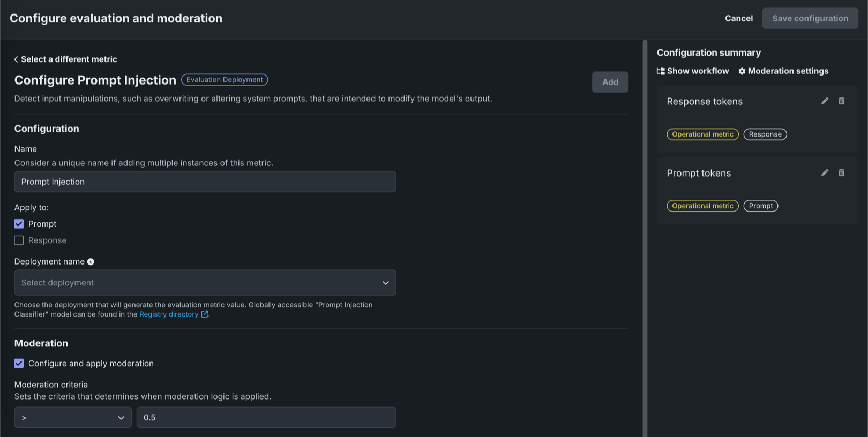Expand the moderation criteria operator dropdown
Image resolution: width=868 pixels, height=437 pixels.
coord(73,418)
